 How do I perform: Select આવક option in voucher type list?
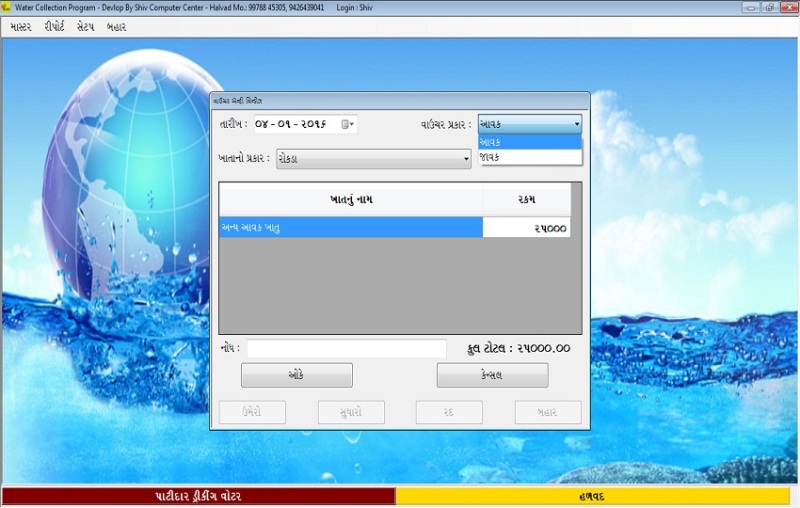(530, 142)
